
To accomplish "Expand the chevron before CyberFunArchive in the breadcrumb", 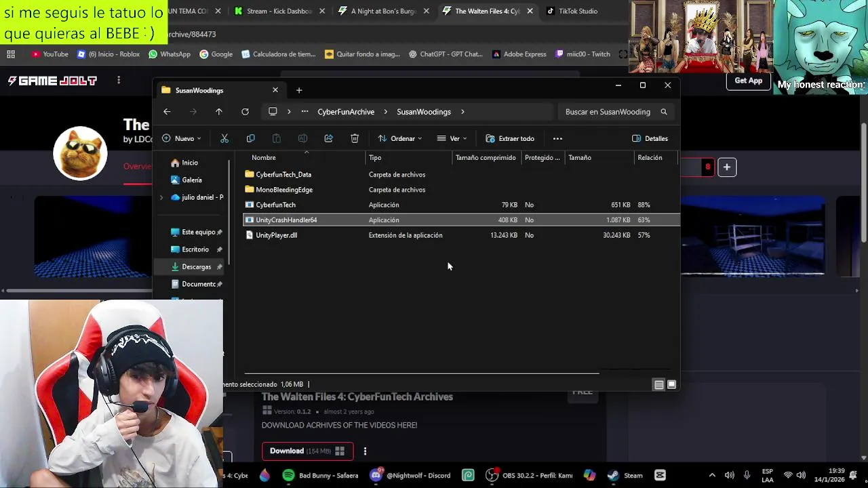I will click(289, 112).
